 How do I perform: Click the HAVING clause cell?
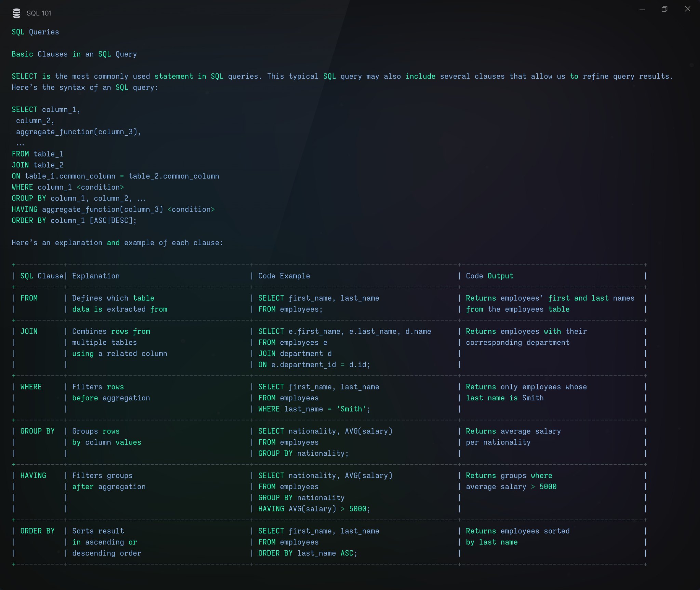click(33, 476)
